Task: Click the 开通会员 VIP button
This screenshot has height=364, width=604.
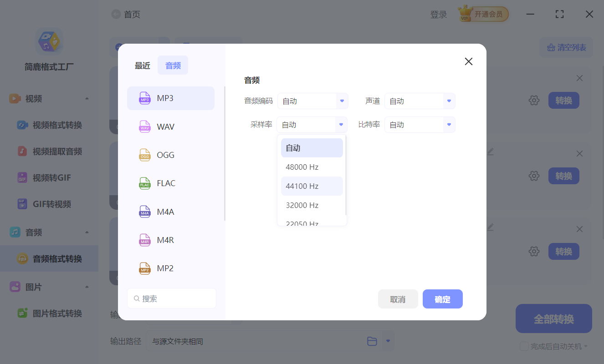Action: click(484, 14)
